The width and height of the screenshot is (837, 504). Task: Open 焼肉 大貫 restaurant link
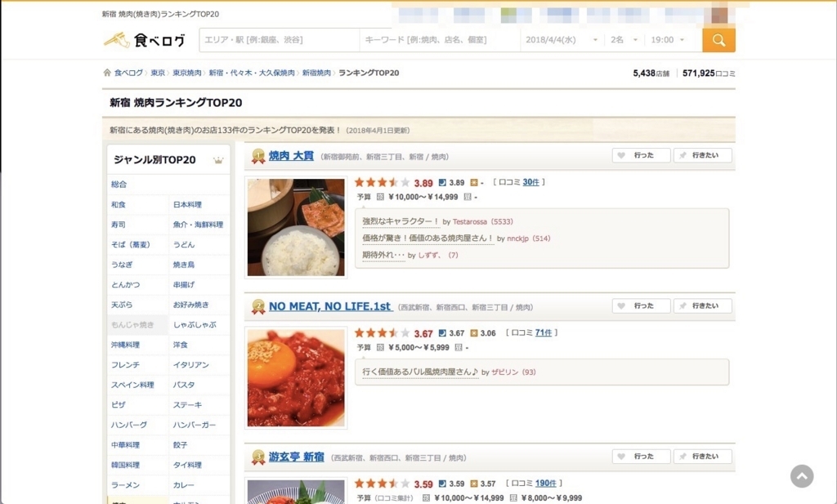click(291, 156)
